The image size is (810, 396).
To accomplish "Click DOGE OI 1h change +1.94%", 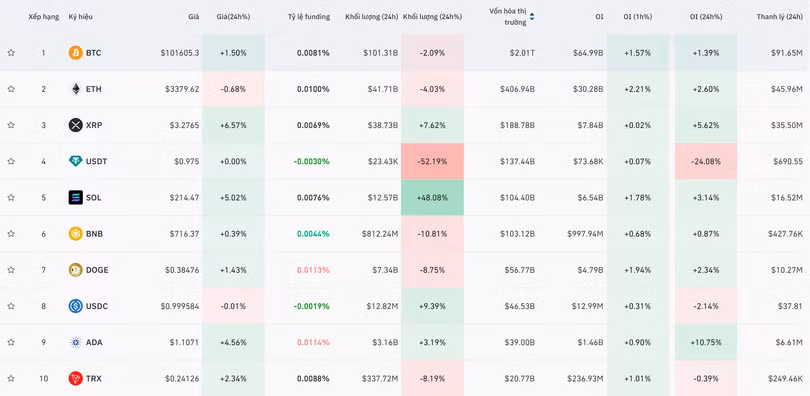I will (637, 270).
